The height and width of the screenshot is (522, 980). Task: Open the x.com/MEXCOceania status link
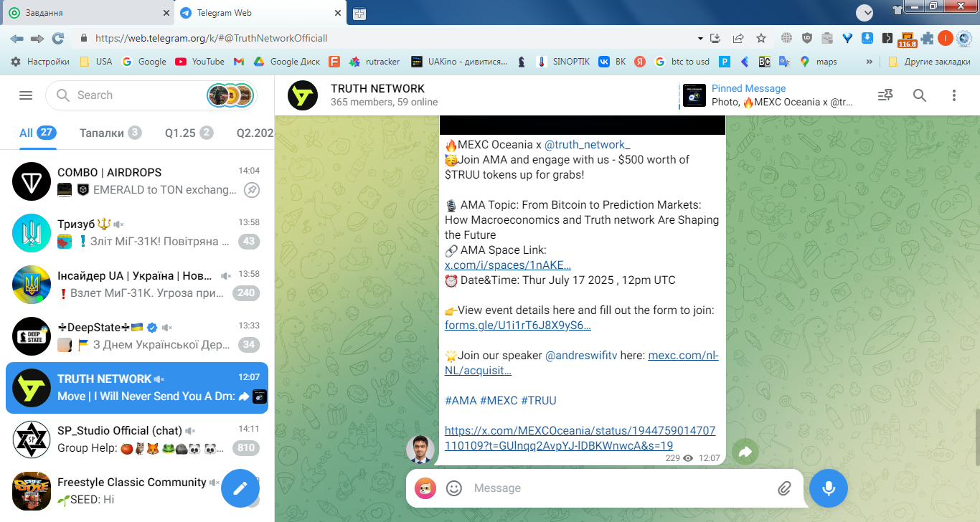coord(580,438)
